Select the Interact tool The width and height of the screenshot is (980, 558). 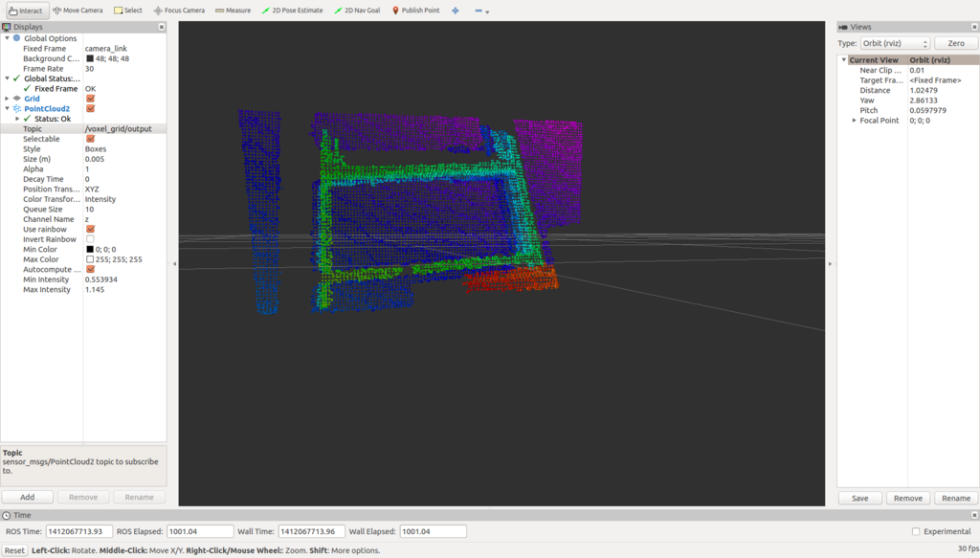click(26, 11)
